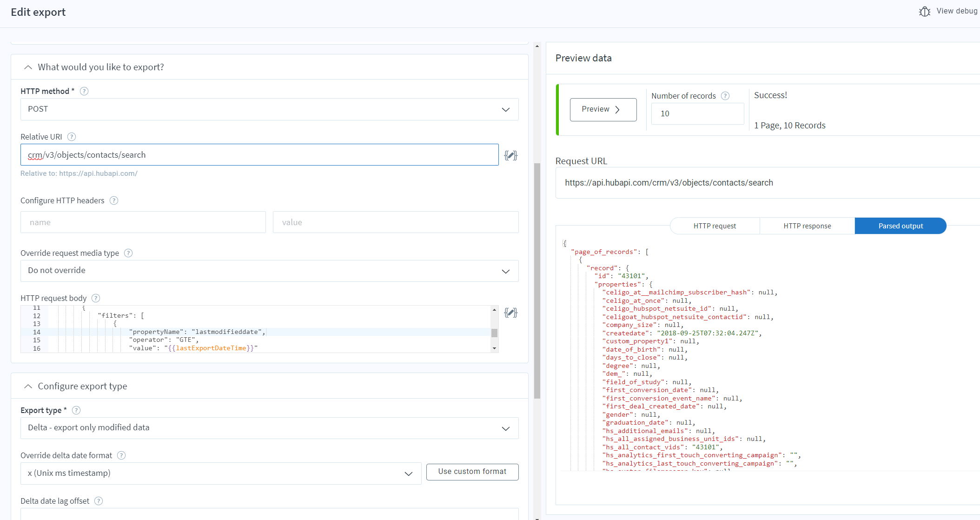Click the "properties" key in parsed output
The image size is (980, 520).
617,285
